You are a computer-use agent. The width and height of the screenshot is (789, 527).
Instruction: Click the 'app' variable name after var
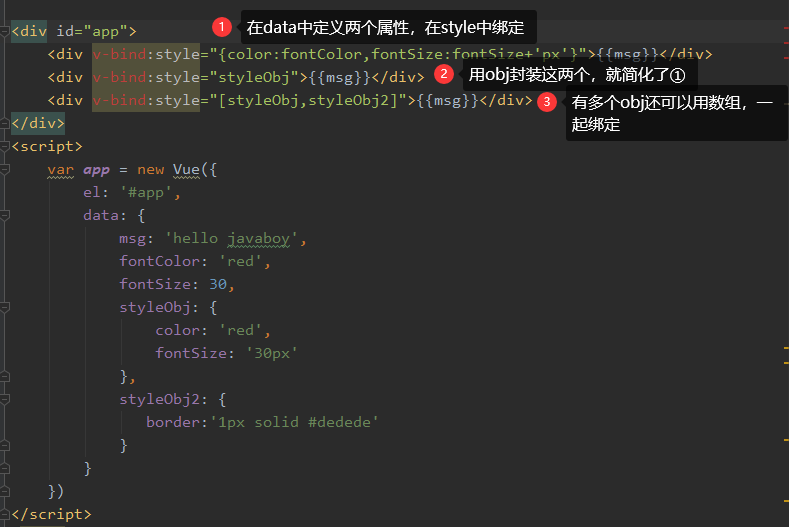pos(96,170)
